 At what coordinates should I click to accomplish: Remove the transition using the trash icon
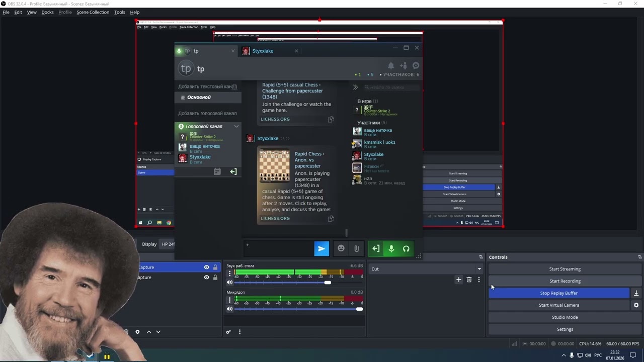469,280
